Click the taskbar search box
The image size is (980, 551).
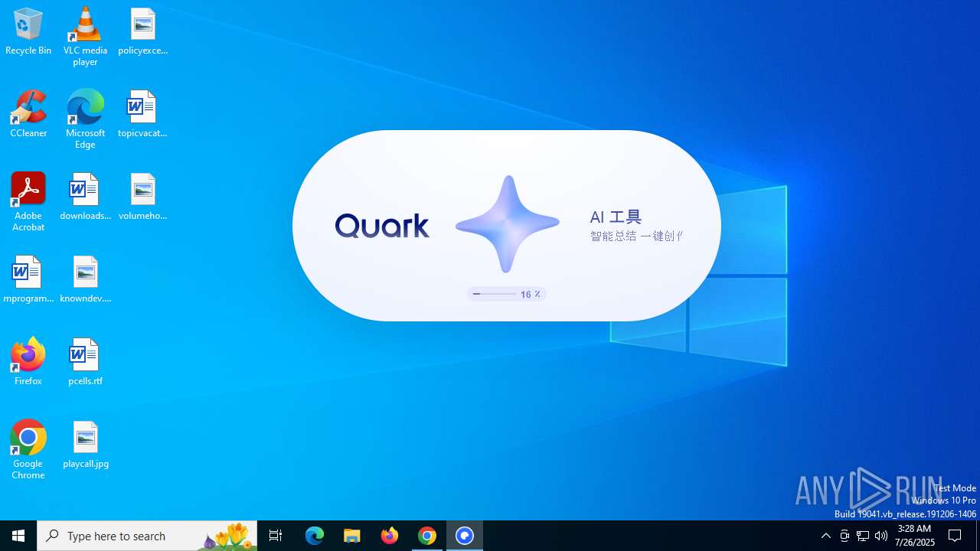click(x=147, y=536)
